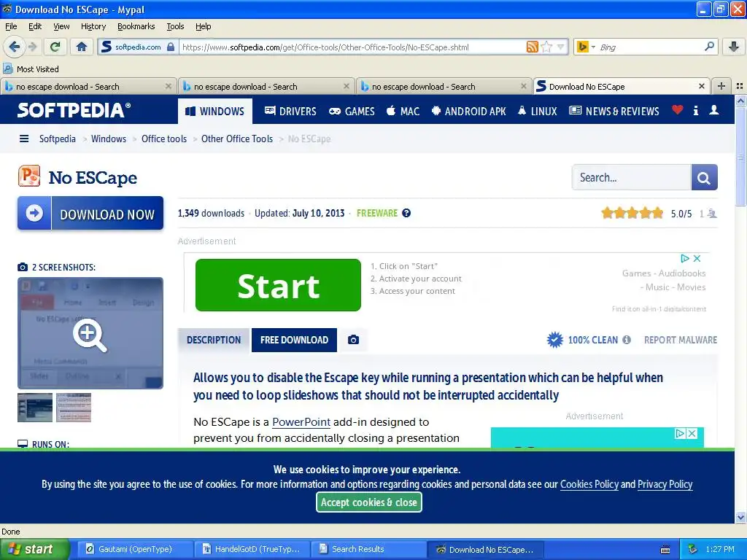Click the Windows breadcrumb link

(109, 139)
